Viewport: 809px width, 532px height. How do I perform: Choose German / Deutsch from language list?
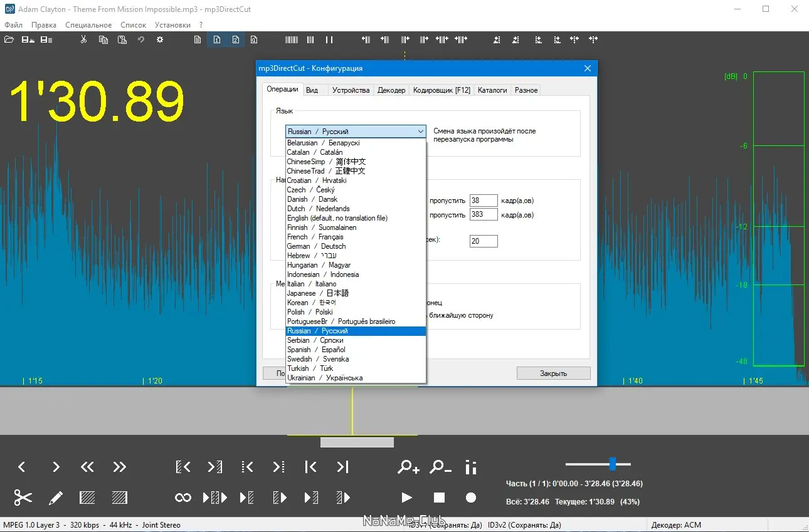point(317,246)
